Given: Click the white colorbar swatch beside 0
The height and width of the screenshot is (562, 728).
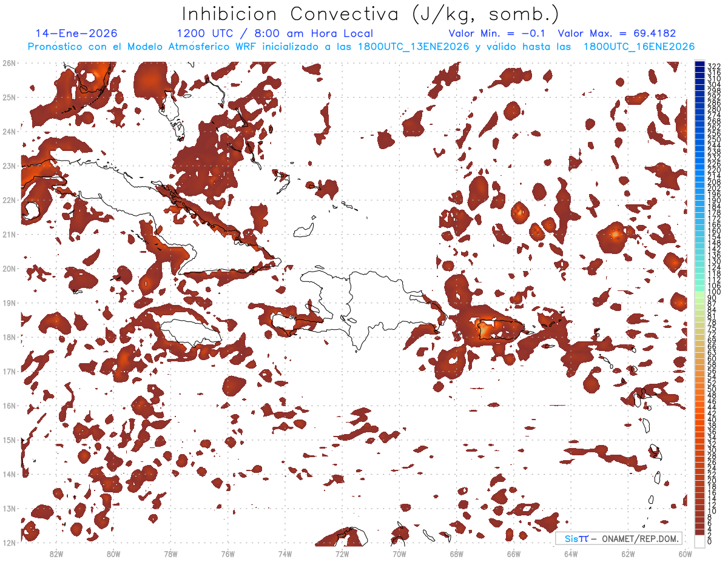Looking at the screenshot, I should coord(699,541).
